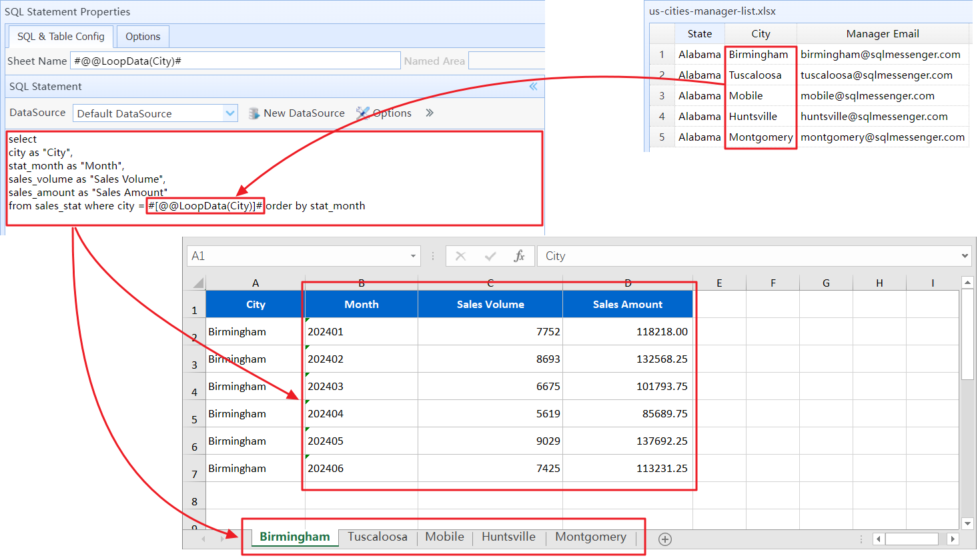Click the Sales Amount header cell
The image size is (980, 560).
pyautogui.click(x=628, y=304)
